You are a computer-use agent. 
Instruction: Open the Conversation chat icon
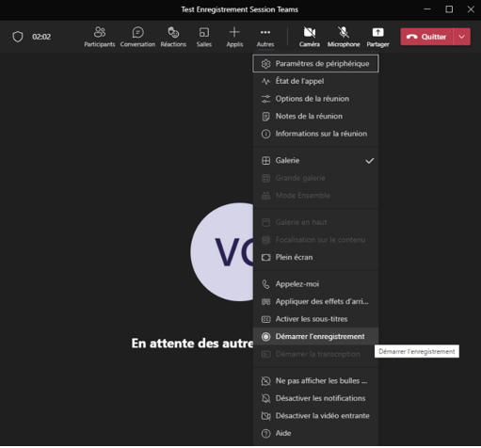coord(137,37)
